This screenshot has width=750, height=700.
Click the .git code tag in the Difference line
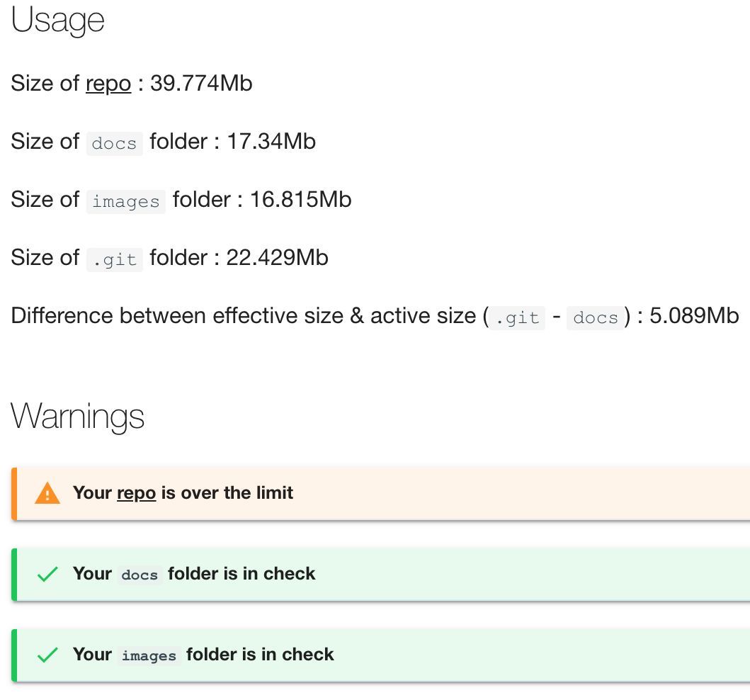coord(516,317)
